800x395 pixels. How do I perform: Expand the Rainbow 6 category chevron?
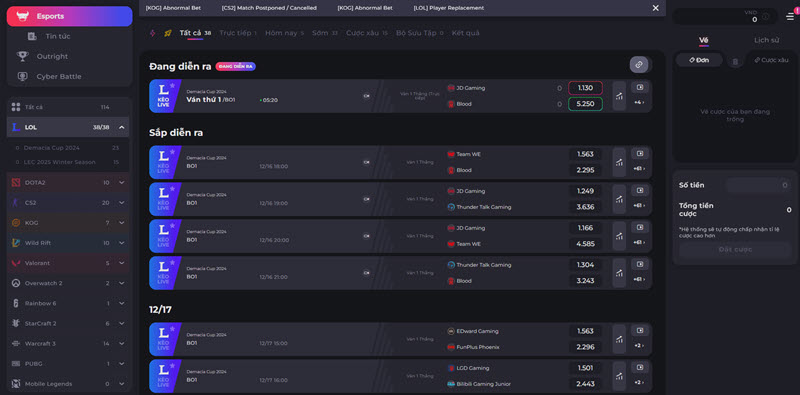coord(121,303)
